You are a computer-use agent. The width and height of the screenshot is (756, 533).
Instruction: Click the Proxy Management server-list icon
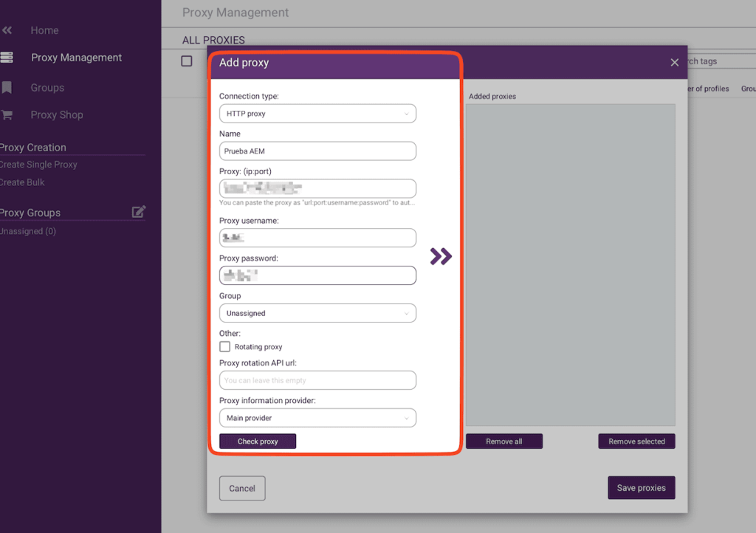(x=9, y=57)
